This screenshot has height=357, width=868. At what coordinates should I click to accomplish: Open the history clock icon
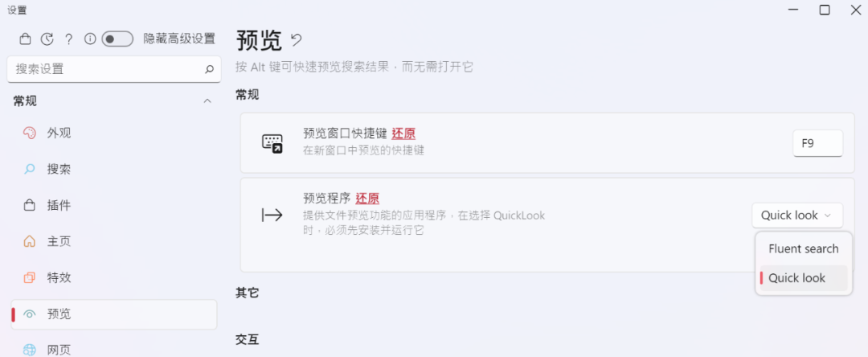tap(47, 39)
